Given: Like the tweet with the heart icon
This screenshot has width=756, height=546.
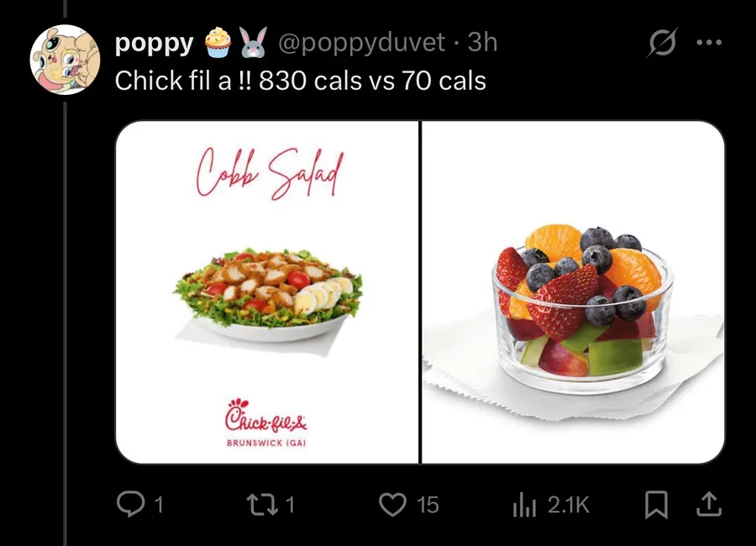Looking at the screenshot, I should (x=391, y=504).
